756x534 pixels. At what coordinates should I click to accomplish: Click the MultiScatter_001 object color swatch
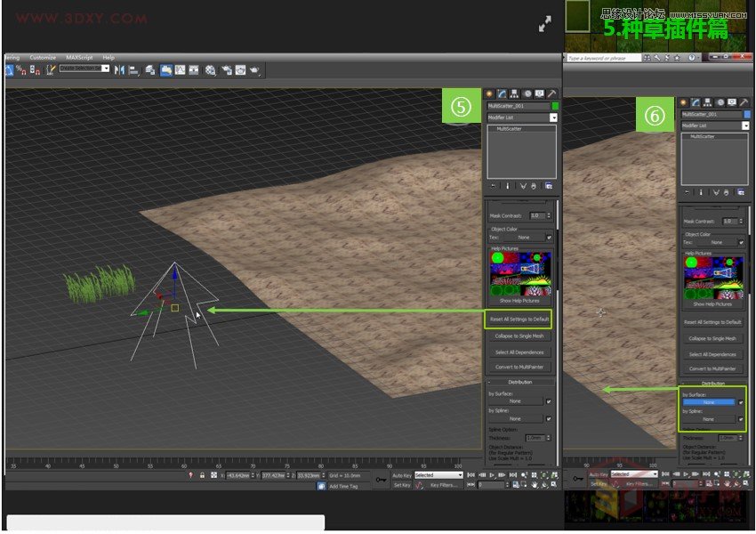tap(555, 105)
